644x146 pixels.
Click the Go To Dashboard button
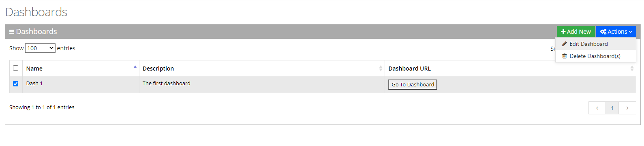(x=413, y=84)
